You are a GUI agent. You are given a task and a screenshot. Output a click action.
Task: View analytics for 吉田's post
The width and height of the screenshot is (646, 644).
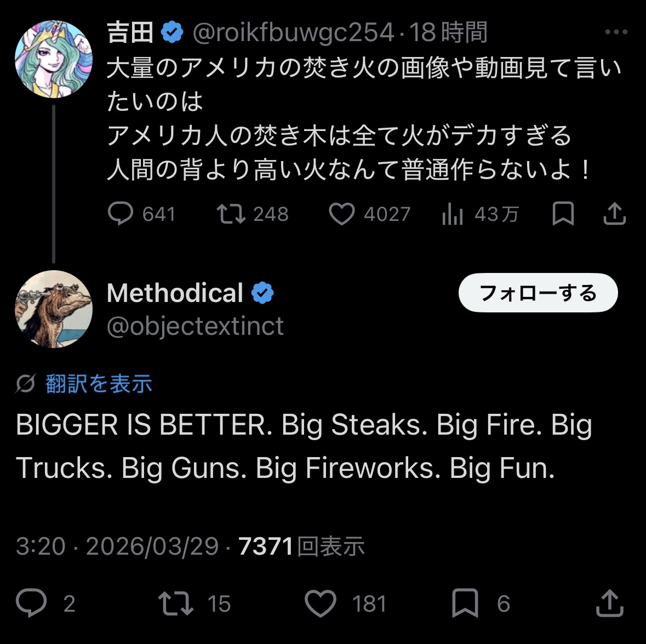453,215
